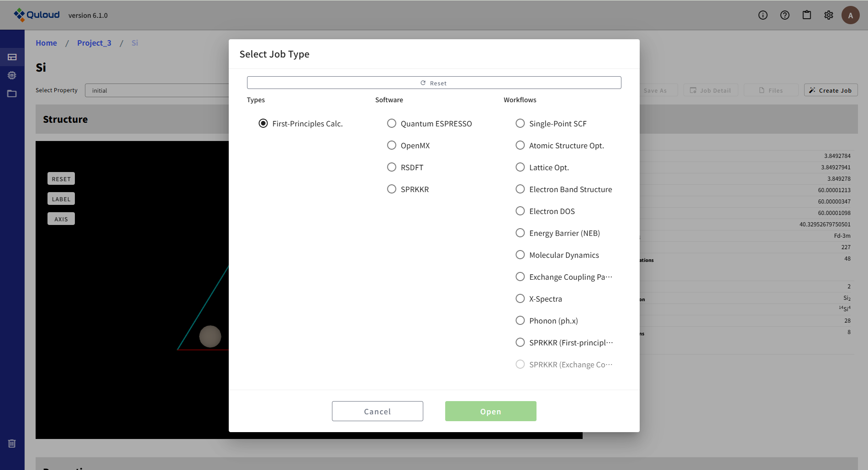This screenshot has width=868, height=470.
Task: Click the green Open button
Action: tap(490, 411)
